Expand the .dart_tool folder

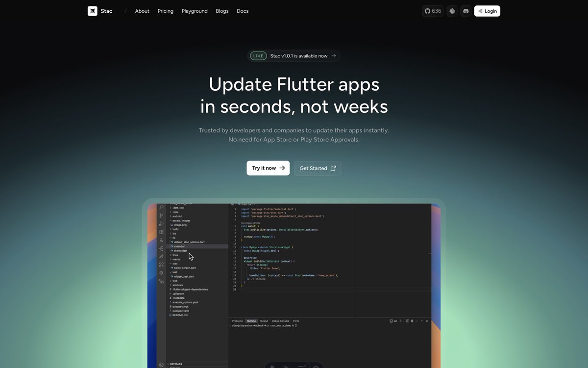click(178, 208)
